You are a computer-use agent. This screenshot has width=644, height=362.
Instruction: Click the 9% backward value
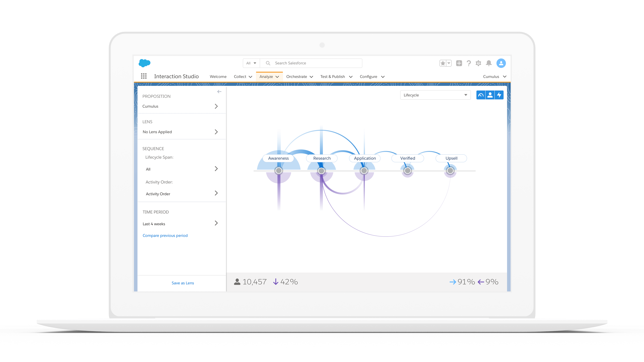(492, 282)
